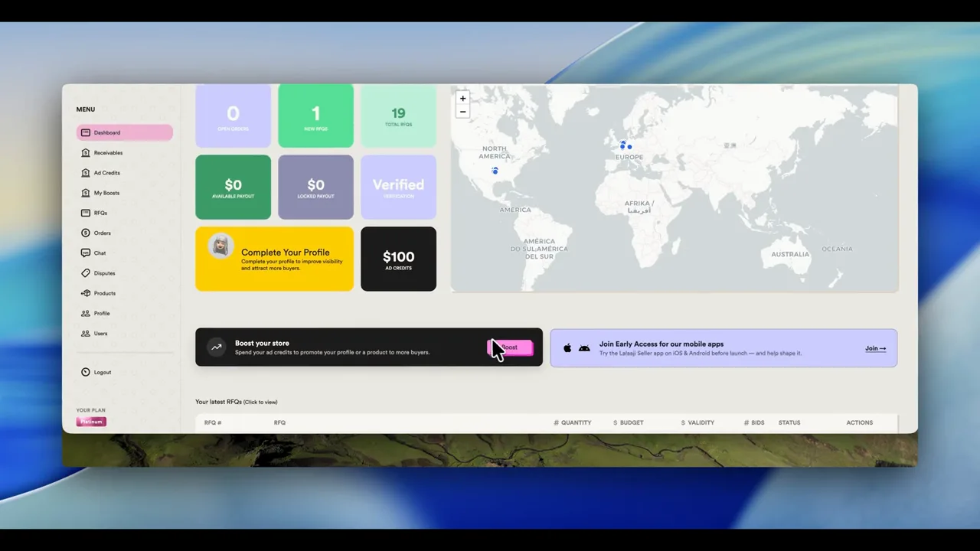Click the Locked Payout $0 tile

point(315,187)
